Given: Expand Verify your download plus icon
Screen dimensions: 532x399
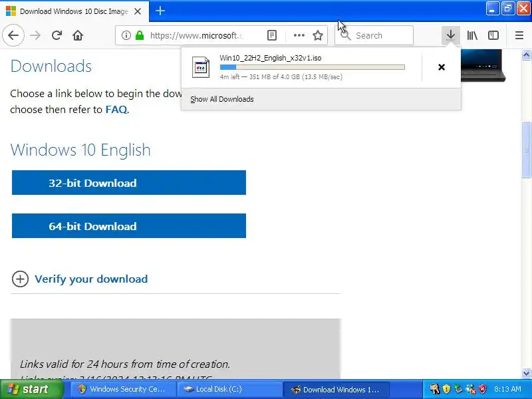Looking at the screenshot, I should [x=20, y=279].
